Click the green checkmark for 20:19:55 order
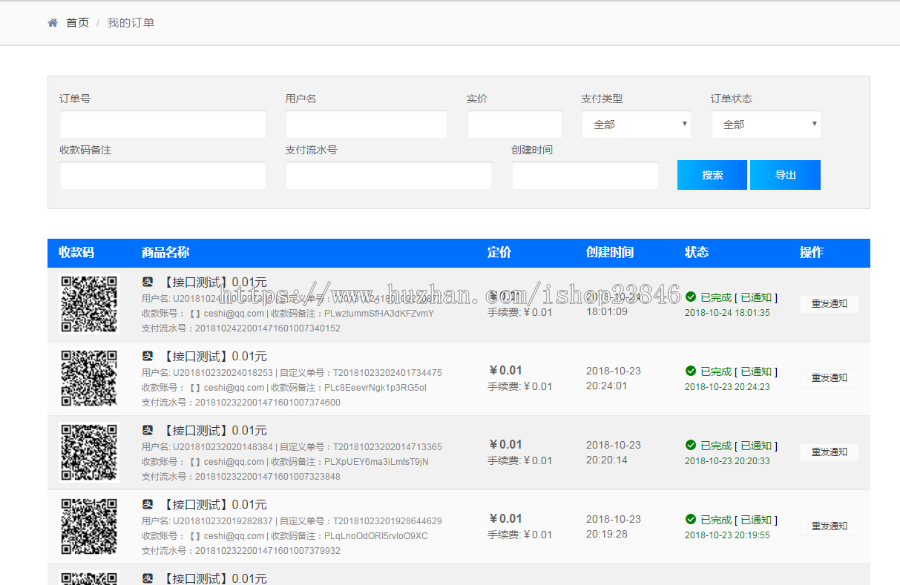Viewport: 900px width, 585px height. [x=690, y=519]
